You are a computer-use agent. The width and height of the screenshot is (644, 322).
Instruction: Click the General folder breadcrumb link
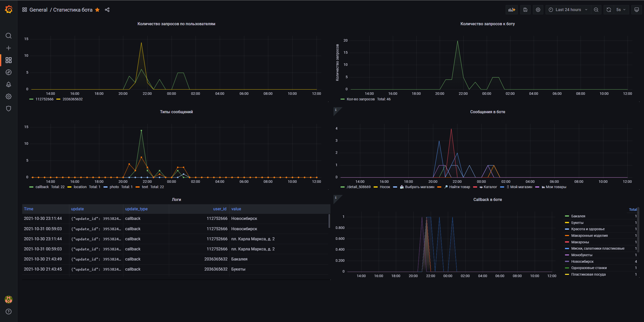tap(38, 10)
